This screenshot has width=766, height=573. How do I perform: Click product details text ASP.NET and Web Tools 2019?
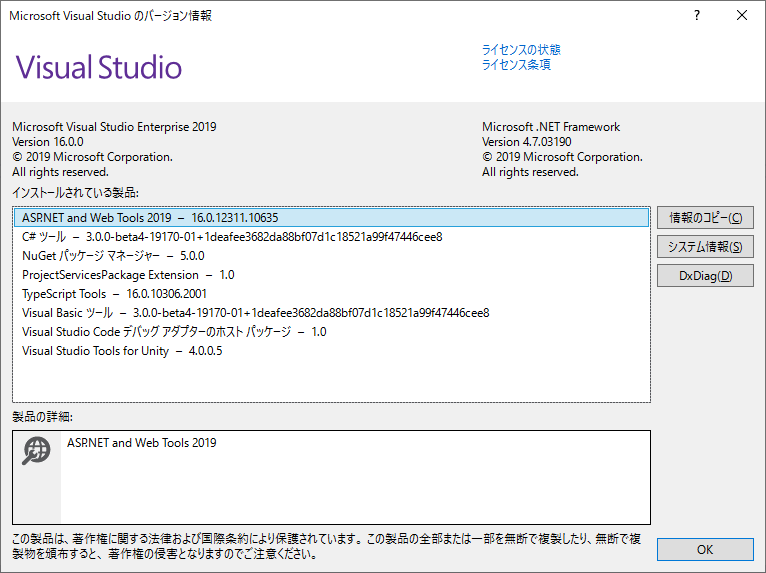[142, 443]
